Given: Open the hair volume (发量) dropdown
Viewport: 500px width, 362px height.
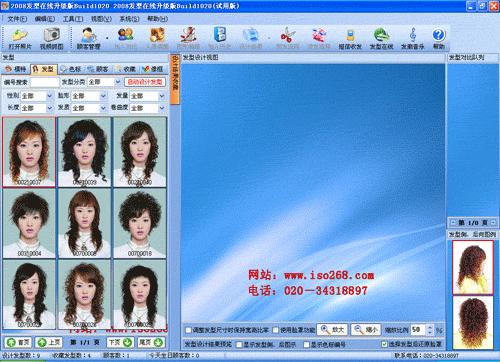Looking at the screenshot, I should point(162,96).
